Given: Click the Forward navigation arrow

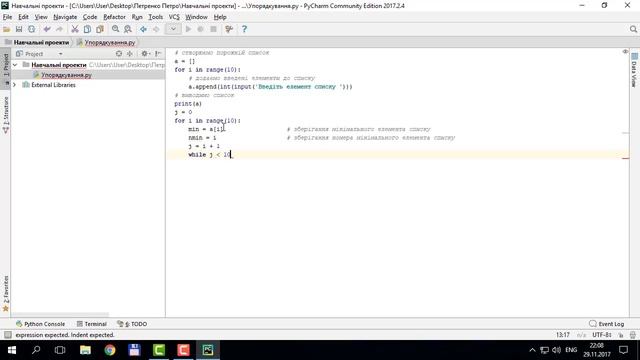Looking at the screenshot, I should [x=156, y=29].
